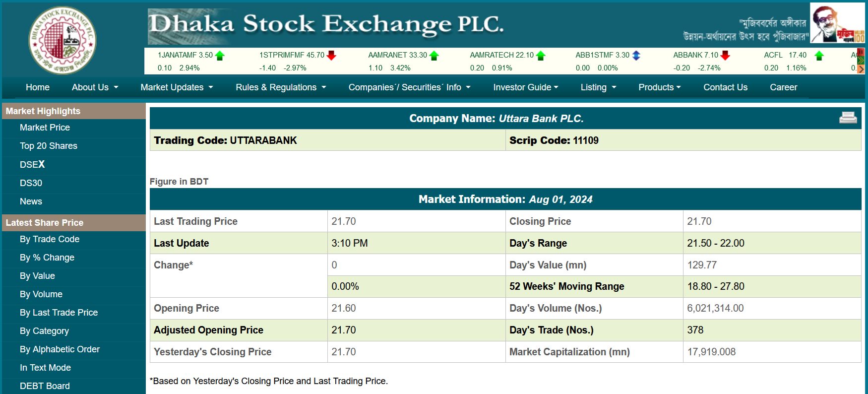
Task: Open Top 20 Shares in sidebar
Action: 49,146
